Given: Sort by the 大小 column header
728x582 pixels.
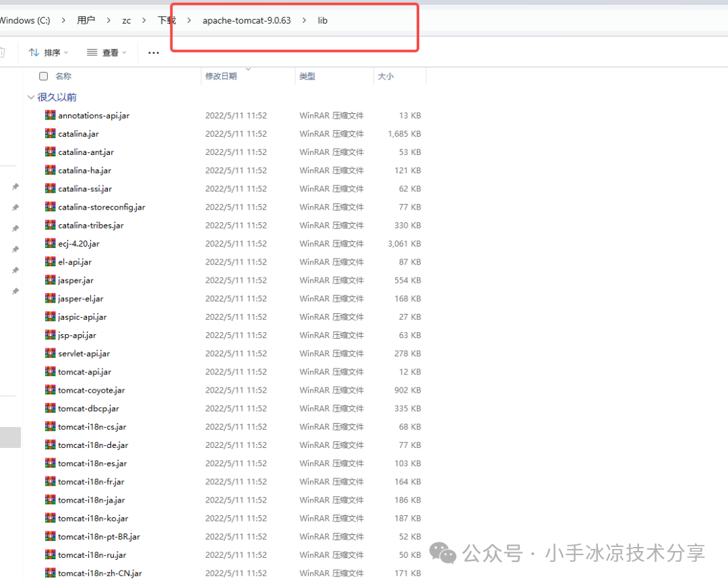Looking at the screenshot, I should pos(386,76).
